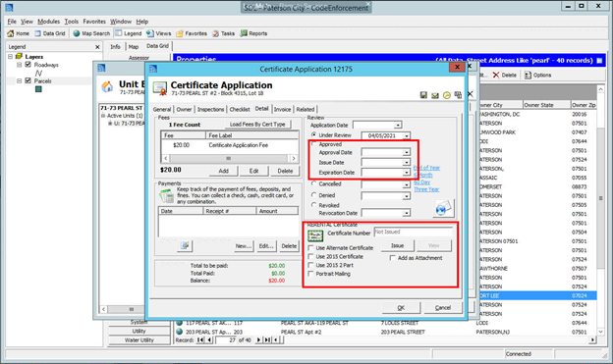Open Tasks from the toolbar

(224, 33)
